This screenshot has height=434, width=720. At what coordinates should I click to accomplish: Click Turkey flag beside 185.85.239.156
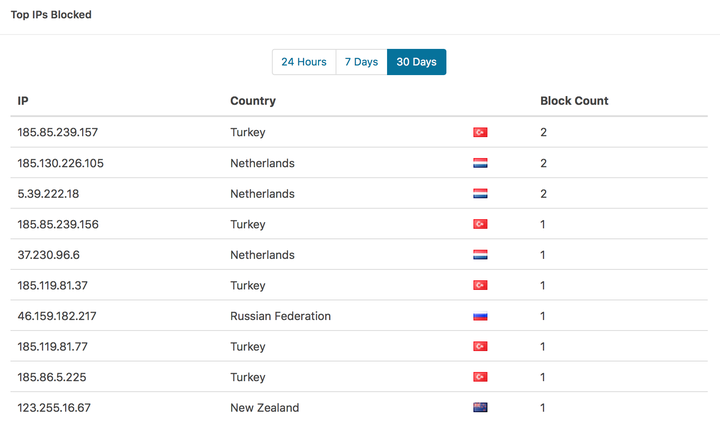[x=480, y=224]
